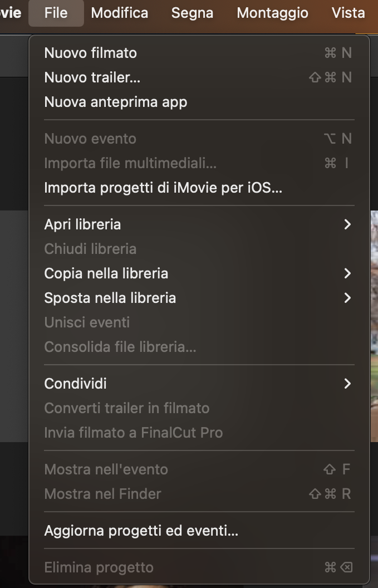
Task: Select Aggiorna progetti ed eventi…
Action: pos(199,531)
